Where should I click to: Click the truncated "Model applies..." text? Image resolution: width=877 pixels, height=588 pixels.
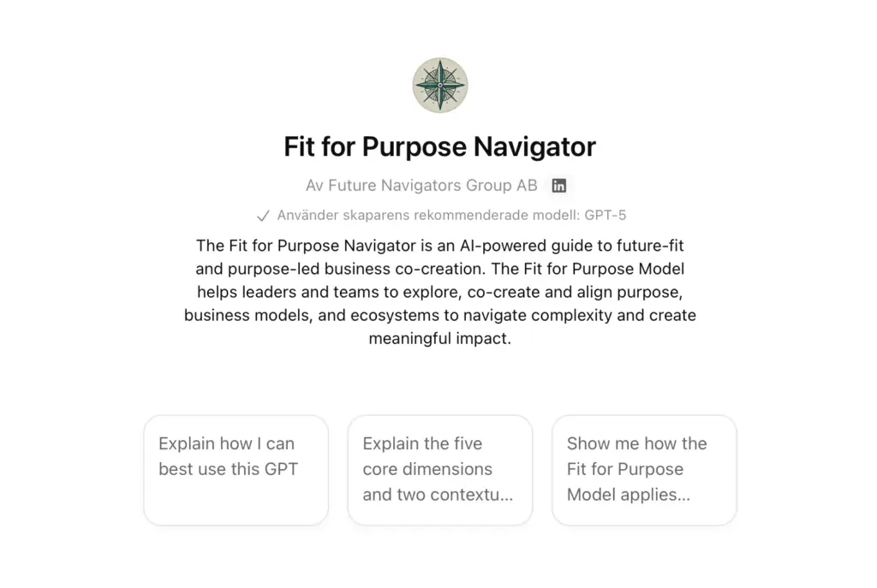(628, 495)
